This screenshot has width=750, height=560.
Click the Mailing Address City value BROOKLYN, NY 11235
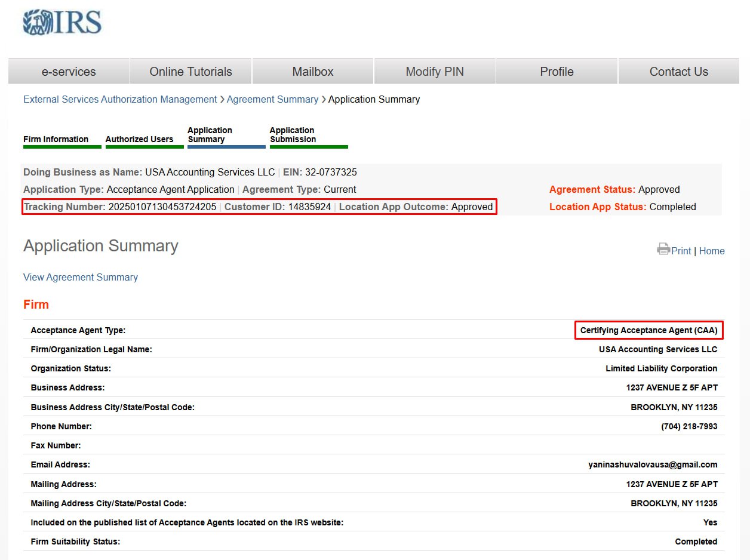[674, 503]
